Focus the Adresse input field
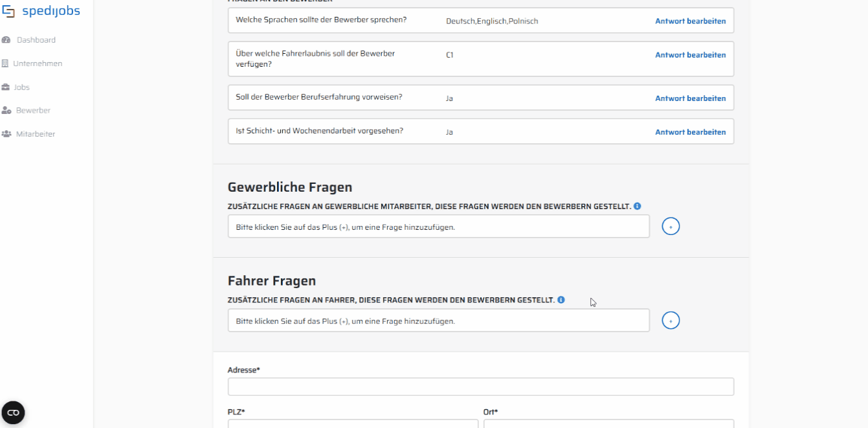Image resolution: width=868 pixels, height=428 pixels. point(480,387)
